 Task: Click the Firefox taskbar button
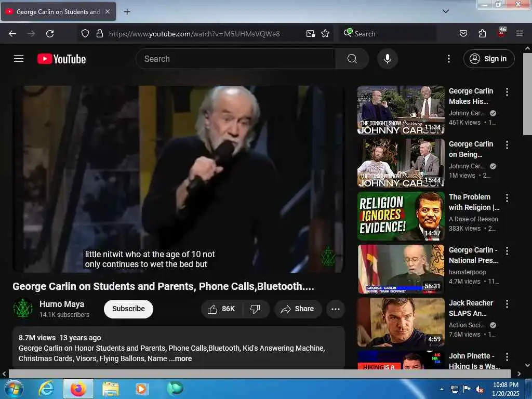[78, 389]
